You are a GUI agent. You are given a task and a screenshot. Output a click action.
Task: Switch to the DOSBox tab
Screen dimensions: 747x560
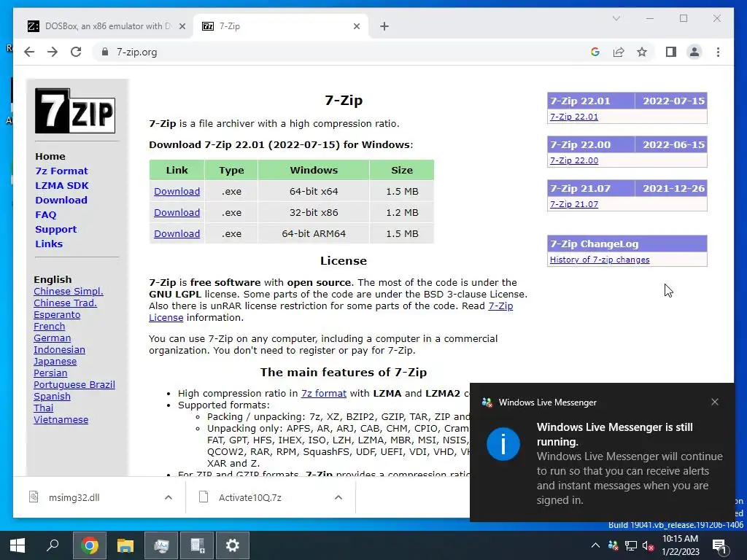click(107, 26)
